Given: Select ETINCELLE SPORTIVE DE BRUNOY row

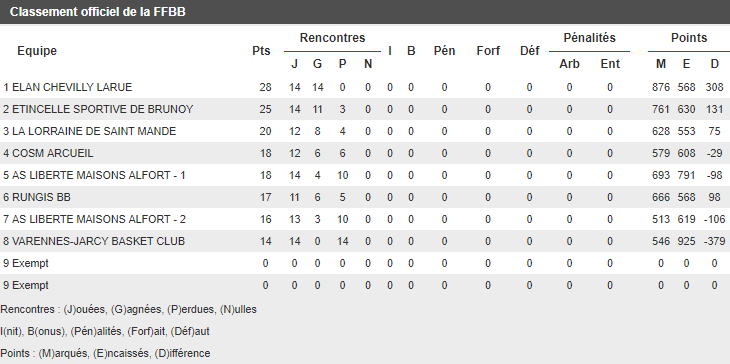Looking at the screenshot, I should coord(365,109).
